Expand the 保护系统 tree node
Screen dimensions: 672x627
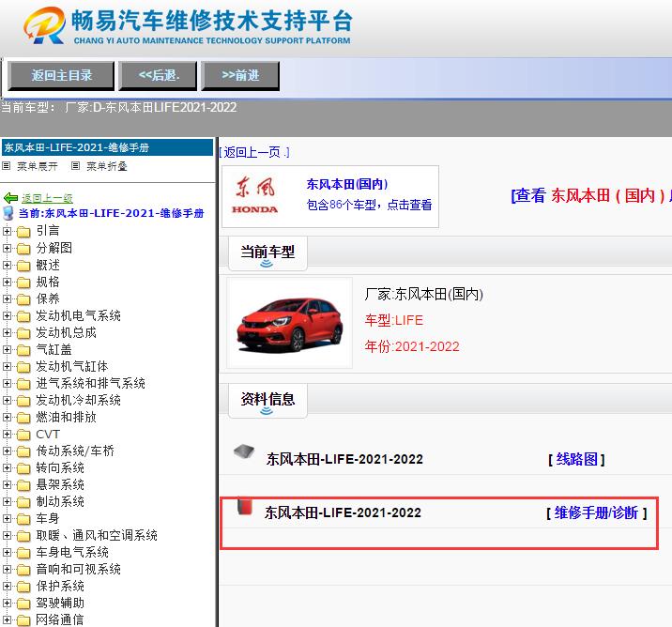point(7,587)
